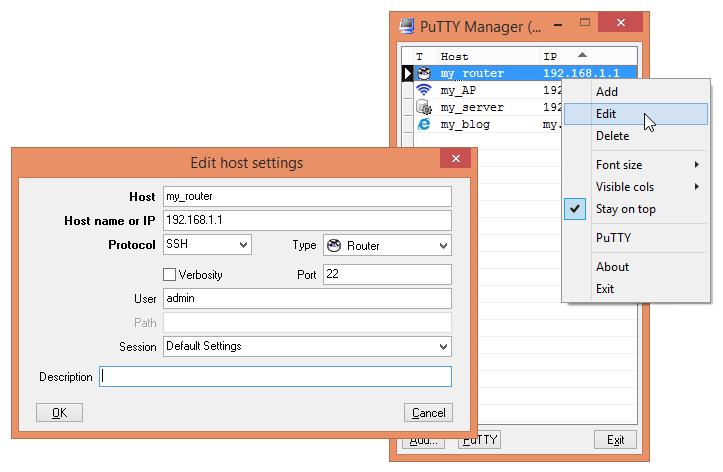Click Cancel in Edit host settings
723x472 pixels.
click(428, 413)
